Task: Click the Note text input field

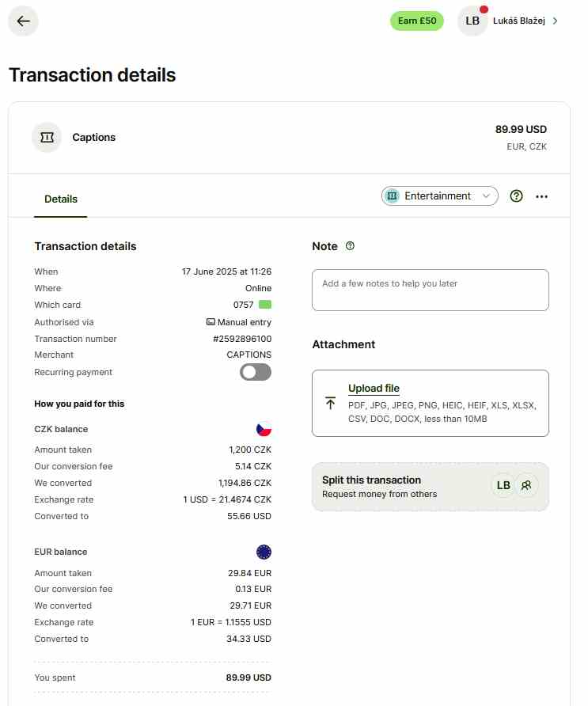Action: point(430,290)
